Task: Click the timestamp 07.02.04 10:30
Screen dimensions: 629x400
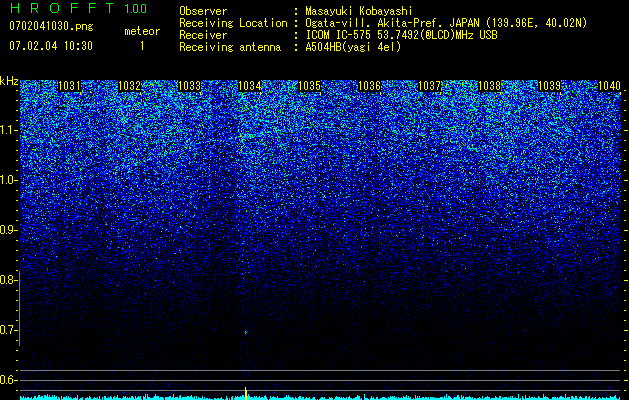Action: click(51, 46)
